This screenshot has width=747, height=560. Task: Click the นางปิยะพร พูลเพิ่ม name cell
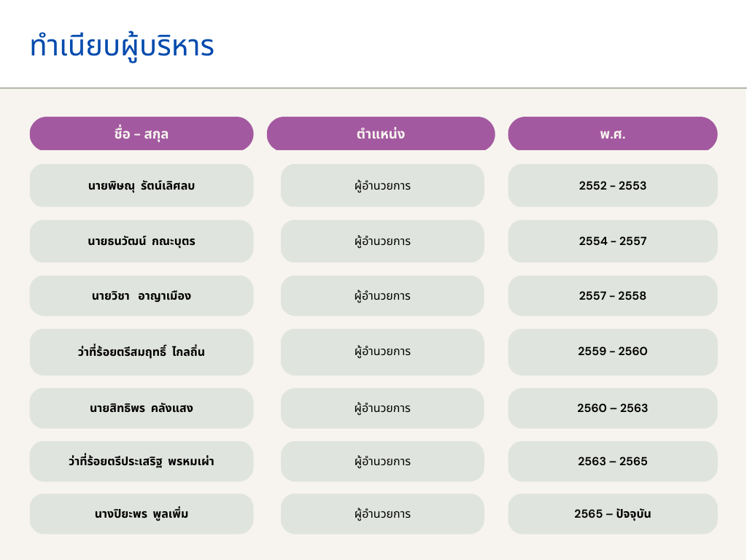142,514
